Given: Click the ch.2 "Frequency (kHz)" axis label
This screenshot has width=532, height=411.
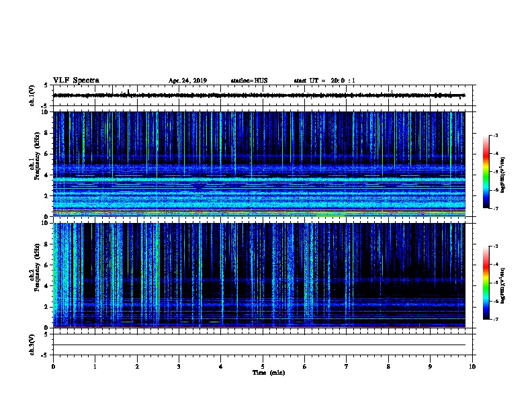Looking at the screenshot, I should (38, 267).
